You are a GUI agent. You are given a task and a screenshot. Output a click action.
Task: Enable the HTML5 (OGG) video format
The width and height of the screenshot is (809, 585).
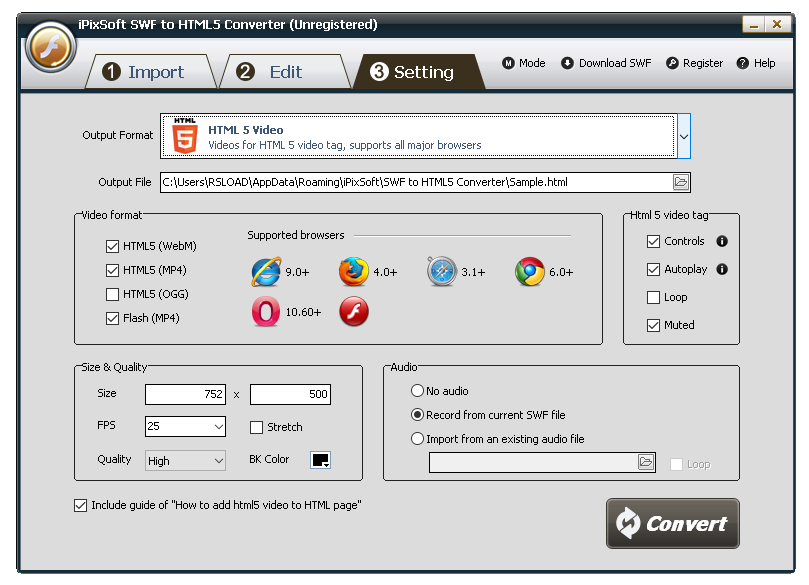coord(113,294)
